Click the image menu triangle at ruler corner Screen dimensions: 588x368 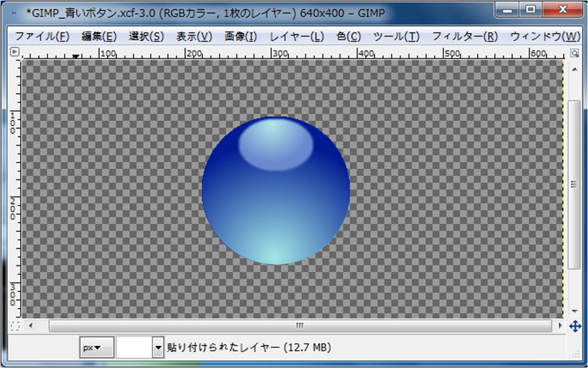coord(15,52)
